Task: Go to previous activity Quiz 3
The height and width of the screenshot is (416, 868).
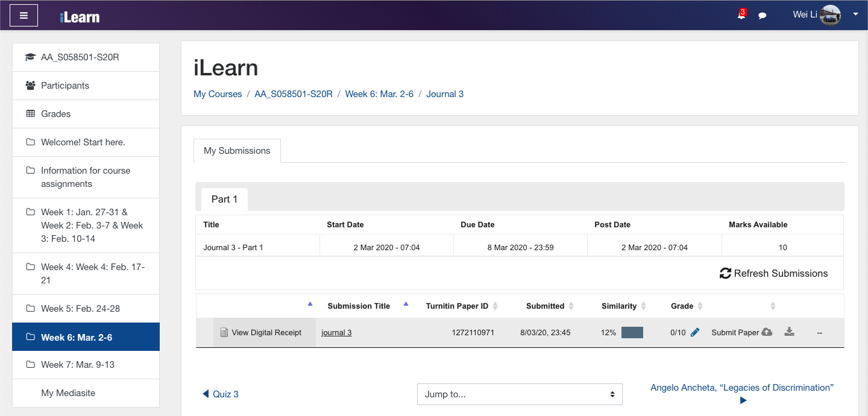Action: pyautogui.click(x=221, y=394)
